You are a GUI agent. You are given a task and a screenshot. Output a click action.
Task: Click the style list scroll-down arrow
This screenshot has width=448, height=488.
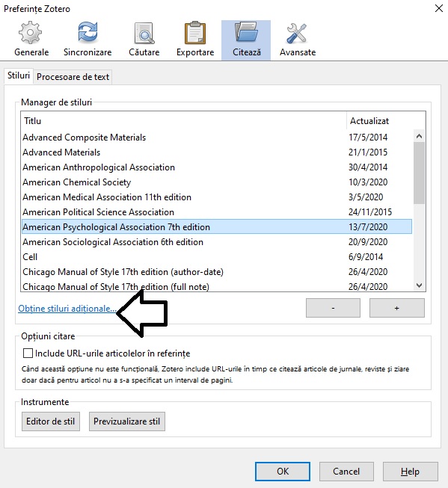[419, 285]
